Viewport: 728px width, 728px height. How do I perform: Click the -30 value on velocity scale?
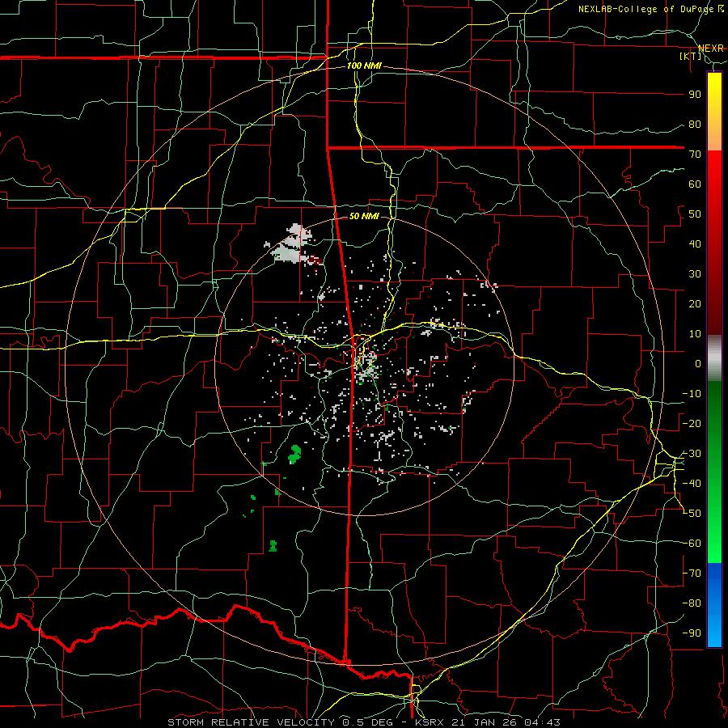click(692, 454)
